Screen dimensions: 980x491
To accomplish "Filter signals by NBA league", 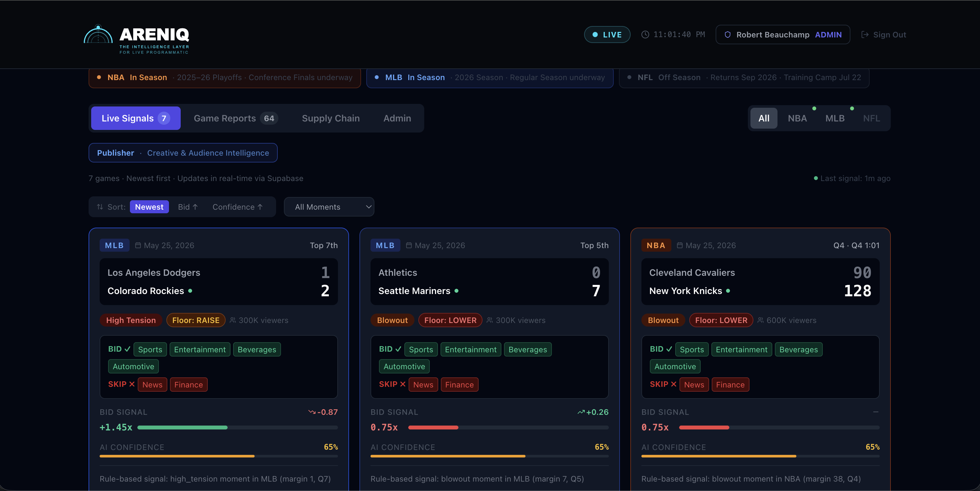I will (x=797, y=118).
